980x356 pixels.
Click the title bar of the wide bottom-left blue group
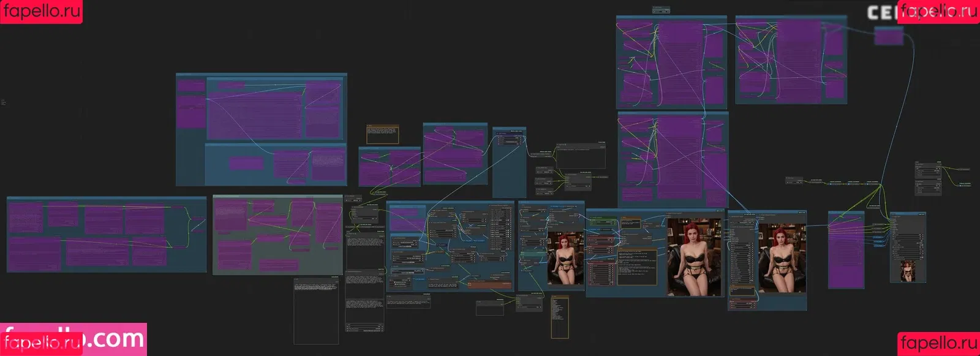pos(106,199)
